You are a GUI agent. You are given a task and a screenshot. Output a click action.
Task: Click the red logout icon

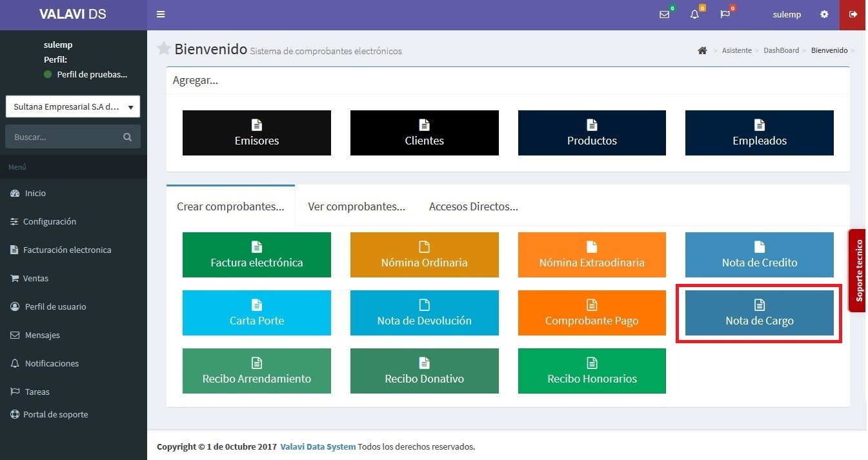coord(853,14)
